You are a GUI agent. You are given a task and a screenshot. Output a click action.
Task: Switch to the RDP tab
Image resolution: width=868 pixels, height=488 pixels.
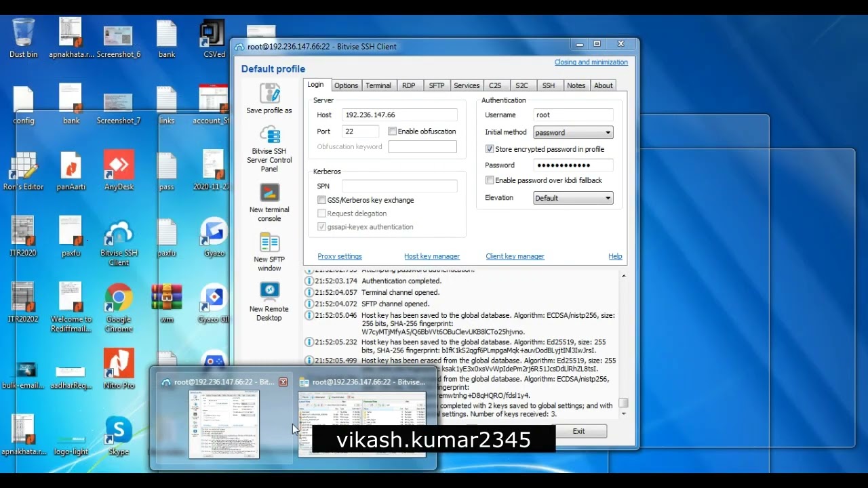(x=408, y=85)
